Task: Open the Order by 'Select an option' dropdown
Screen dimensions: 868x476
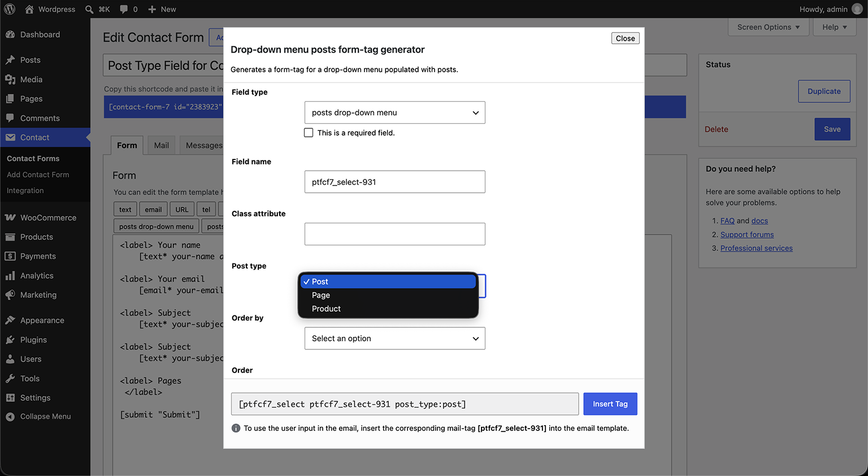Action: 395,339
